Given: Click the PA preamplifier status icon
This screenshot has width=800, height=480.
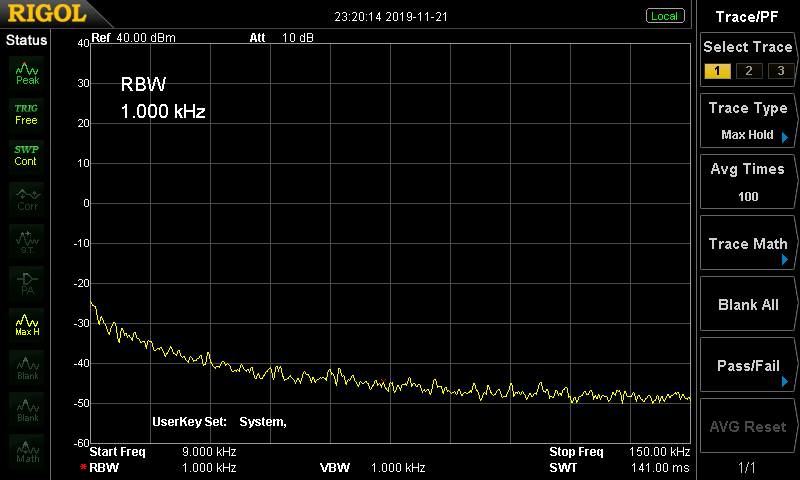Looking at the screenshot, I should pyautogui.click(x=27, y=282).
